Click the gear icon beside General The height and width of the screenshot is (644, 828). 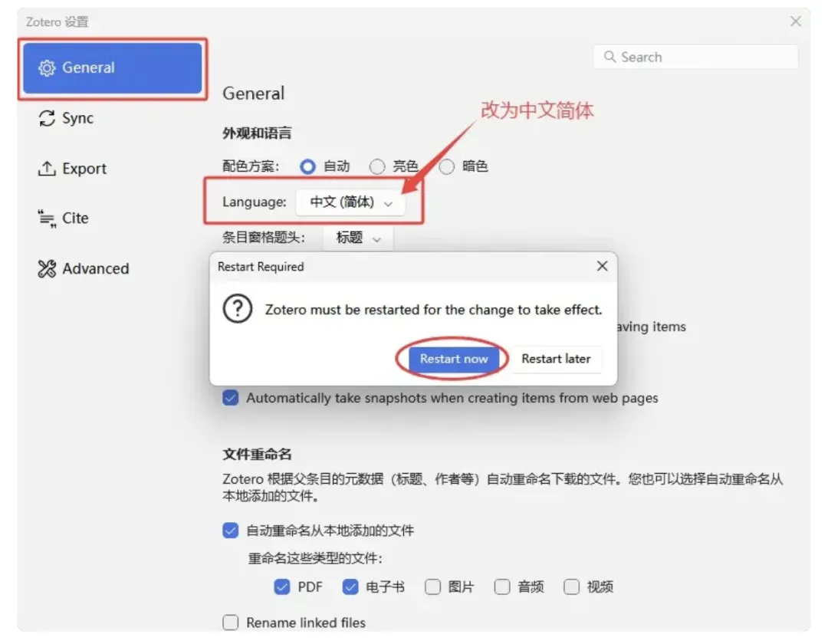click(x=47, y=68)
